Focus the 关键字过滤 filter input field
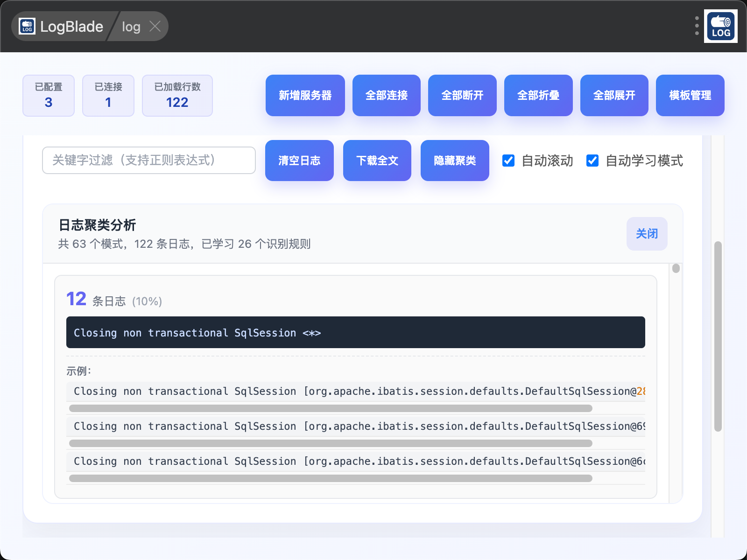 (x=148, y=160)
